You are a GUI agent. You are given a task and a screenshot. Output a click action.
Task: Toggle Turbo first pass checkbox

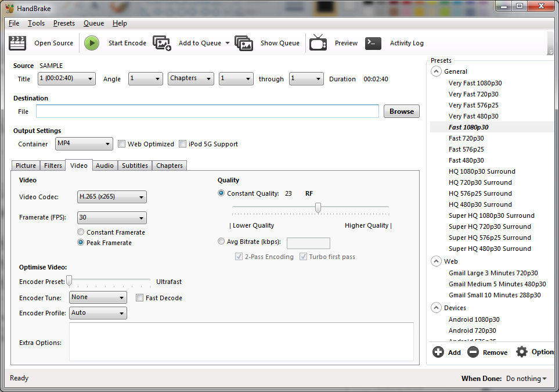point(304,257)
